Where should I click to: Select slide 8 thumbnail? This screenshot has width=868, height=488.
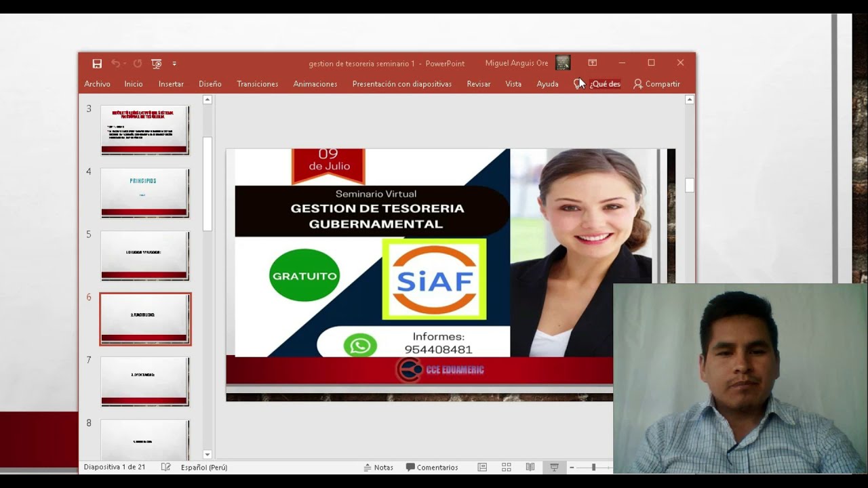click(x=145, y=440)
